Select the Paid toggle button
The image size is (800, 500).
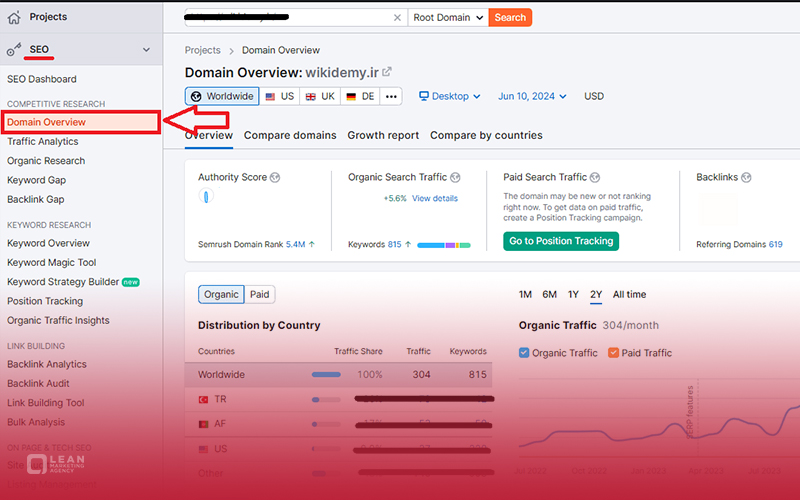pyautogui.click(x=259, y=294)
